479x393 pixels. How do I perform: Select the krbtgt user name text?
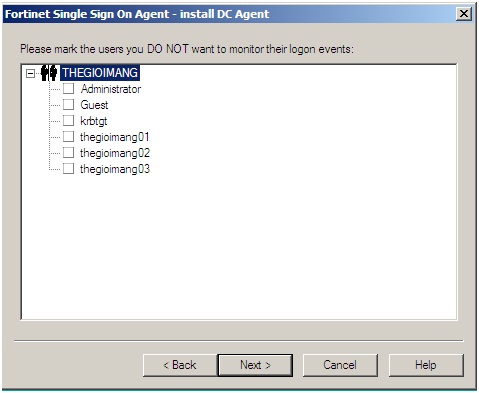coord(94,121)
